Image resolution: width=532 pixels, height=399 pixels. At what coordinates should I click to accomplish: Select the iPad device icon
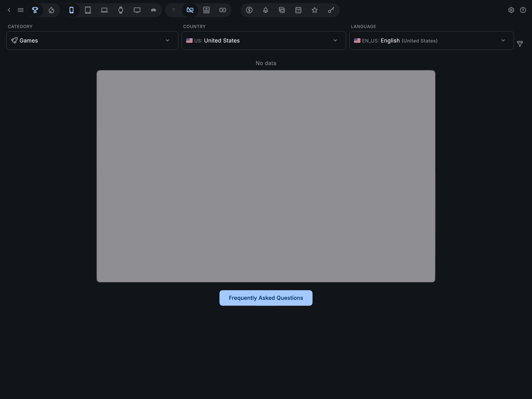(x=88, y=10)
